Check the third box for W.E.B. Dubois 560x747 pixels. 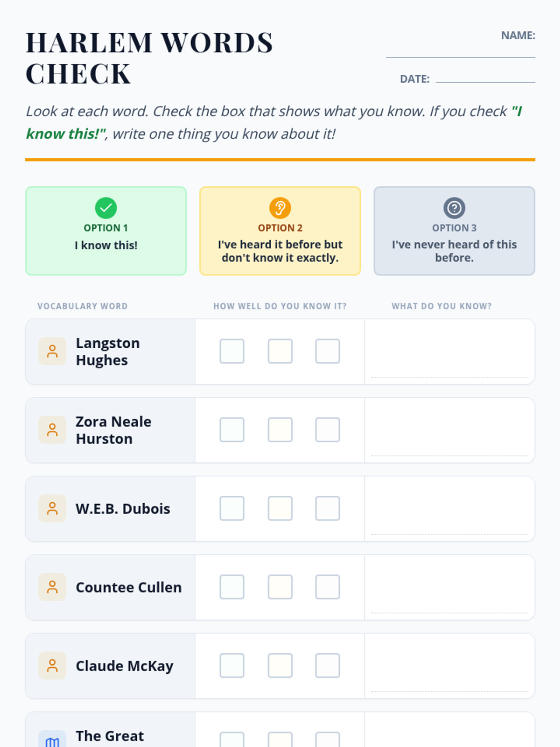(x=328, y=508)
